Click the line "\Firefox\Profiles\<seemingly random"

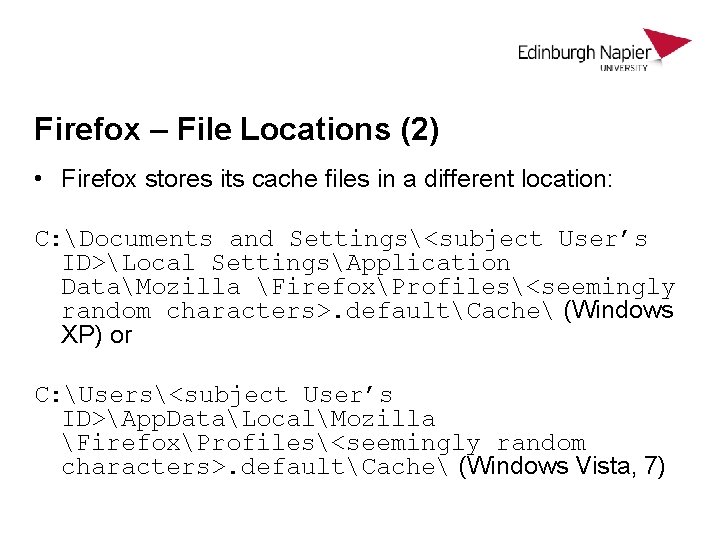click(x=324, y=444)
